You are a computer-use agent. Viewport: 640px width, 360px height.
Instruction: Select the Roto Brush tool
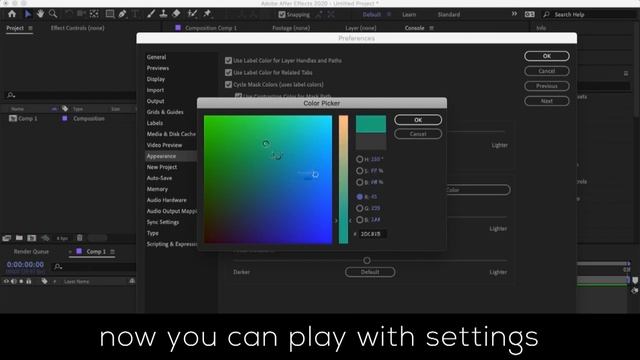click(192, 14)
